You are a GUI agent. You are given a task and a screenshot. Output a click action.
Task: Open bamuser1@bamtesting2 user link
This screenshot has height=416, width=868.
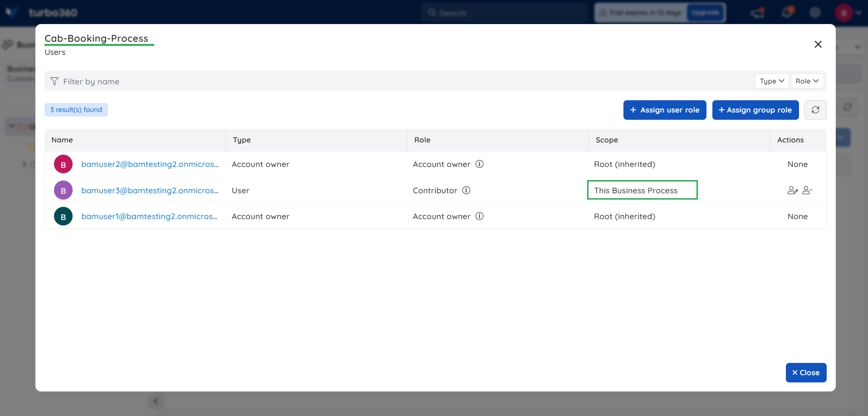coord(149,216)
